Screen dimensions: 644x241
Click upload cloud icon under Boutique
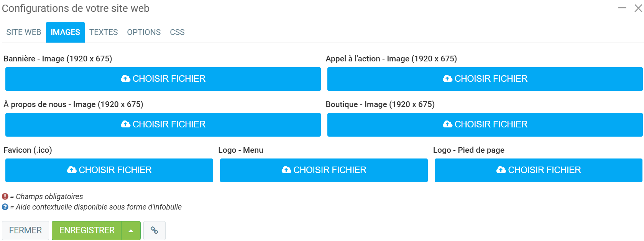click(x=447, y=124)
